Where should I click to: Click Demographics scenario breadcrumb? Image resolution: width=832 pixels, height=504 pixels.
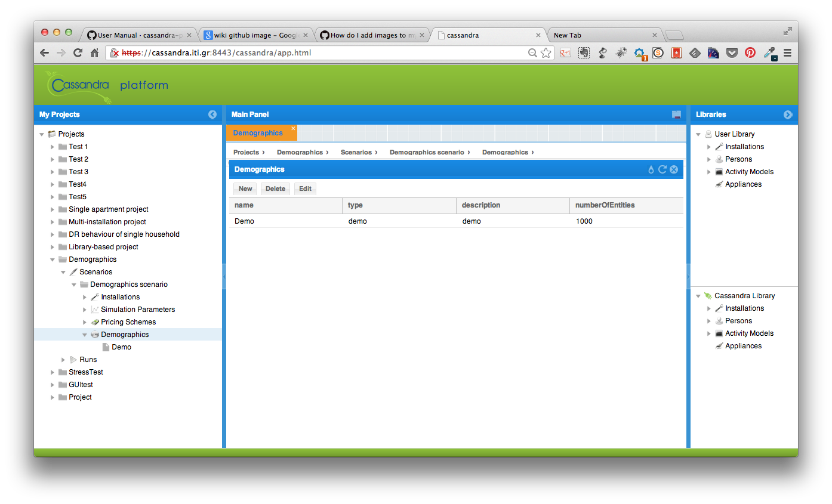pyautogui.click(x=427, y=153)
